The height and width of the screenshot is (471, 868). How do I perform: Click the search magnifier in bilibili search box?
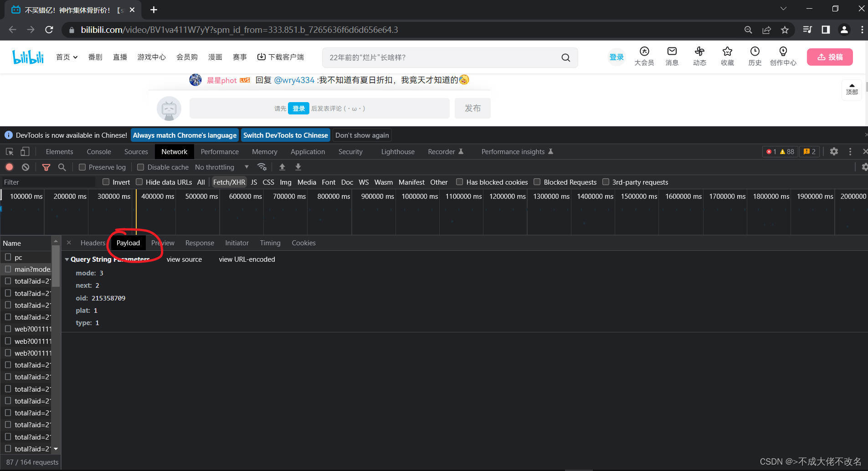tap(565, 57)
